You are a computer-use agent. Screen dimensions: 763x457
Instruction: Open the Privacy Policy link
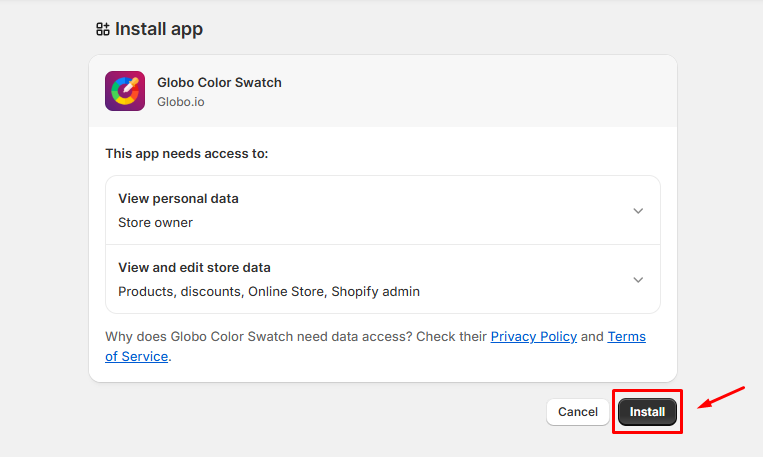click(533, 336)
